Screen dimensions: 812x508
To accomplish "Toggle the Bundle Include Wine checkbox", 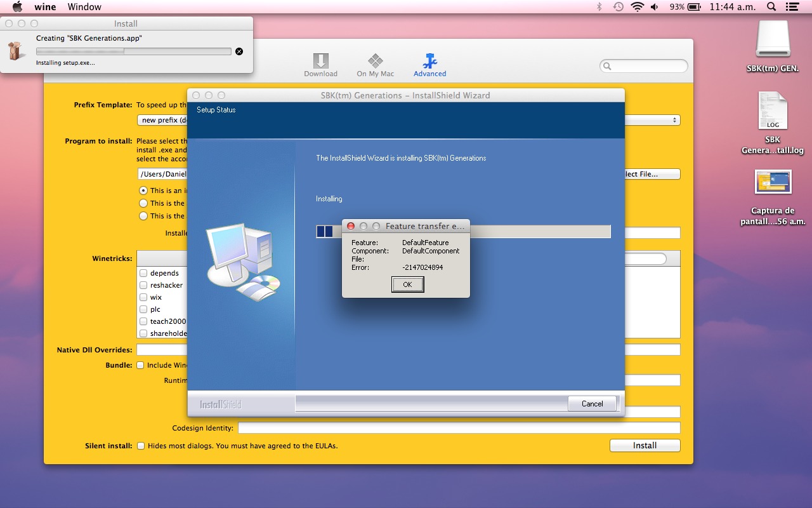I will pos(140,365).
